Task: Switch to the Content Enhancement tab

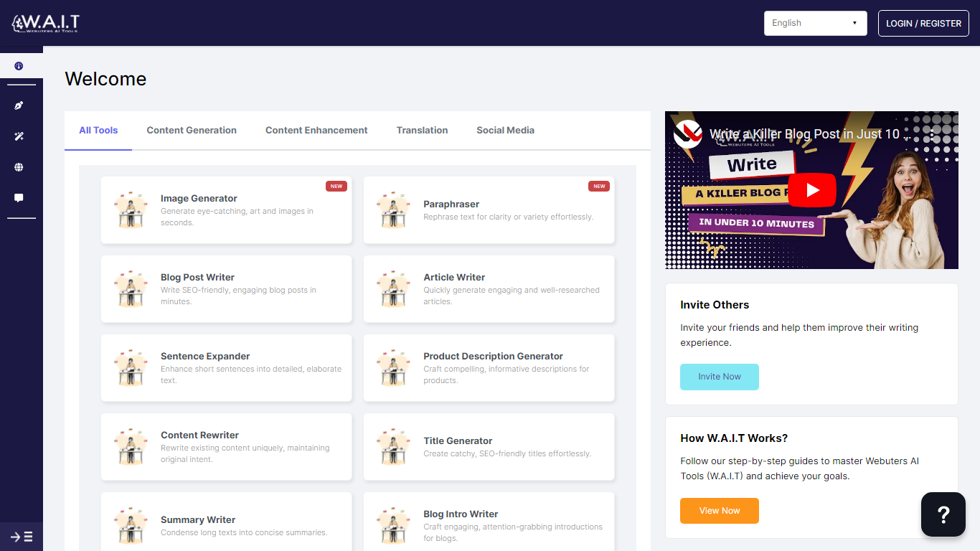Action: [x=316, y=130]
